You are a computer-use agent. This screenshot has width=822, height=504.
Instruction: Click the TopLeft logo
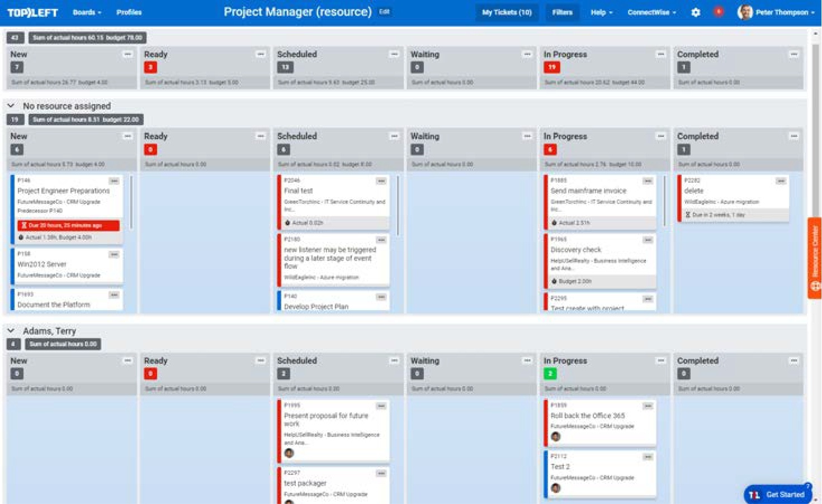pos(32,12)
